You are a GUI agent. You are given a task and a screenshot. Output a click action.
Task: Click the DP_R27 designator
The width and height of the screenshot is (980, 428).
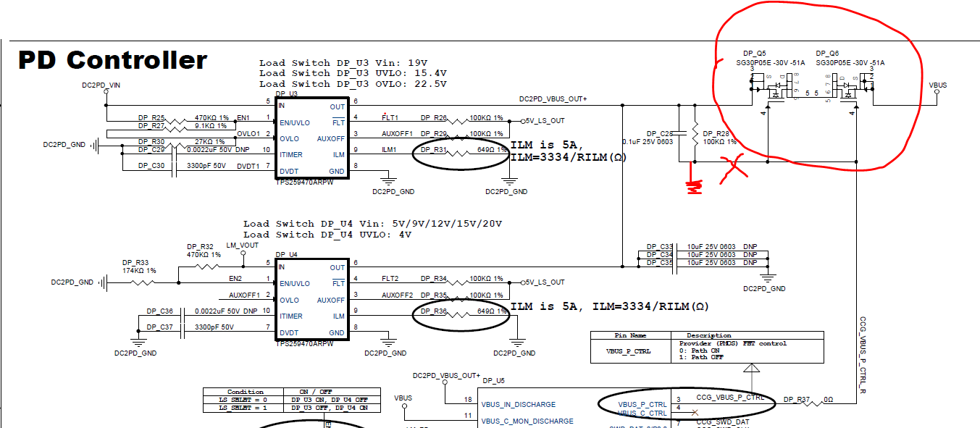(x=152, y=126)
